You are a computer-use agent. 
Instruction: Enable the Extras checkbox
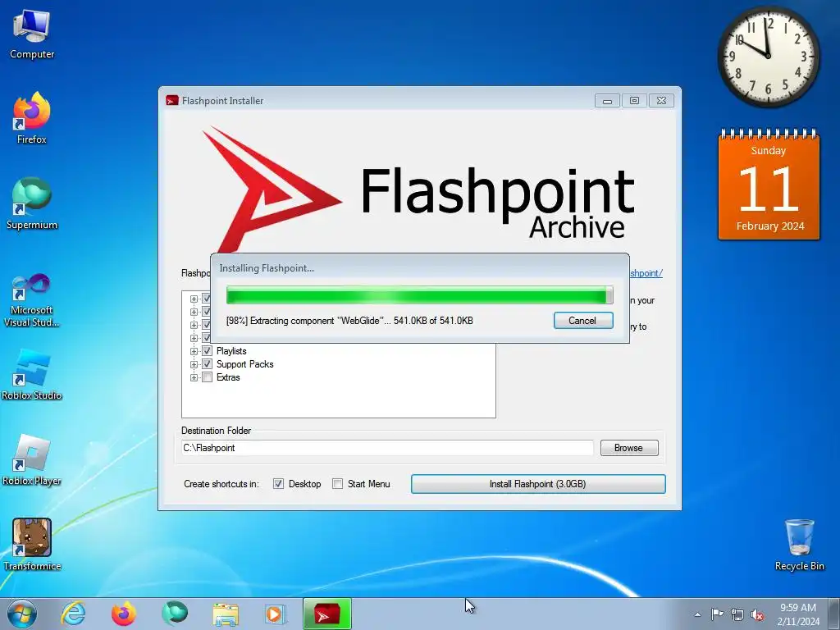coord(207,377)
